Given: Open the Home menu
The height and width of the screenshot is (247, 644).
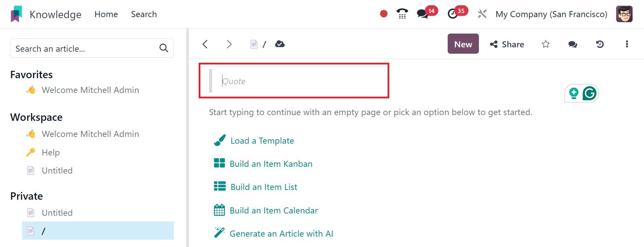Looking at the screenshot, I should (x=106, y=14).
